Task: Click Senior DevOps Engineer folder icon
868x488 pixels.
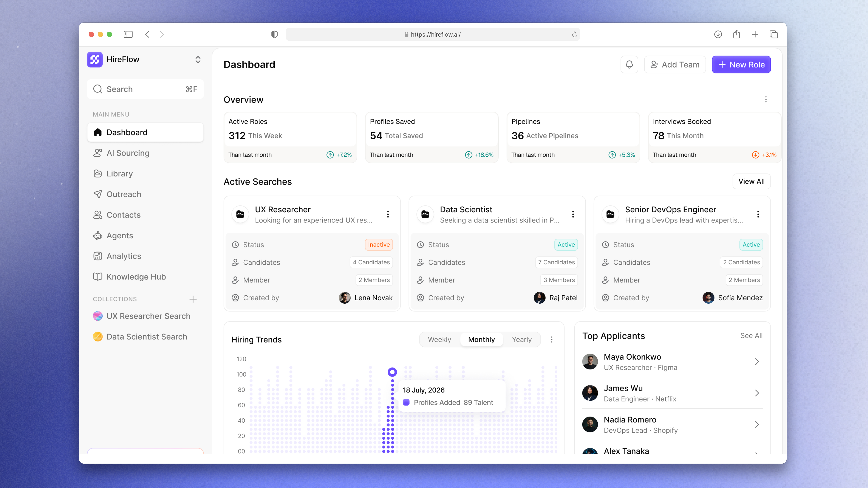Action: 610,214
